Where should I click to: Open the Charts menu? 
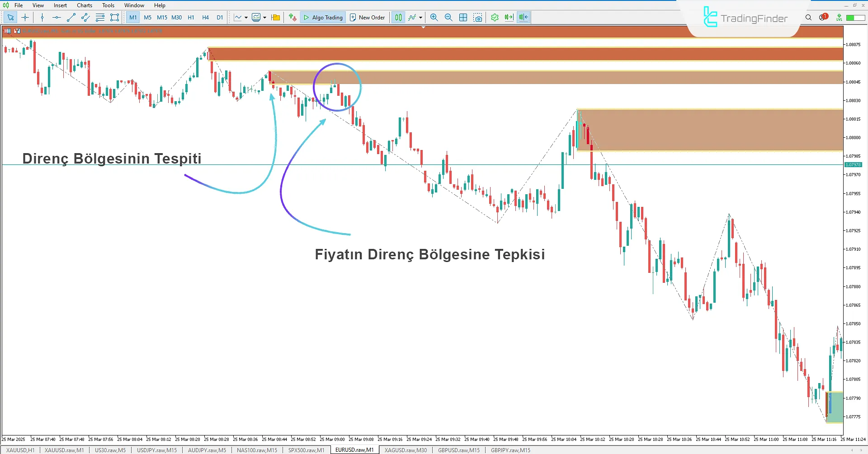coord(84,5)
